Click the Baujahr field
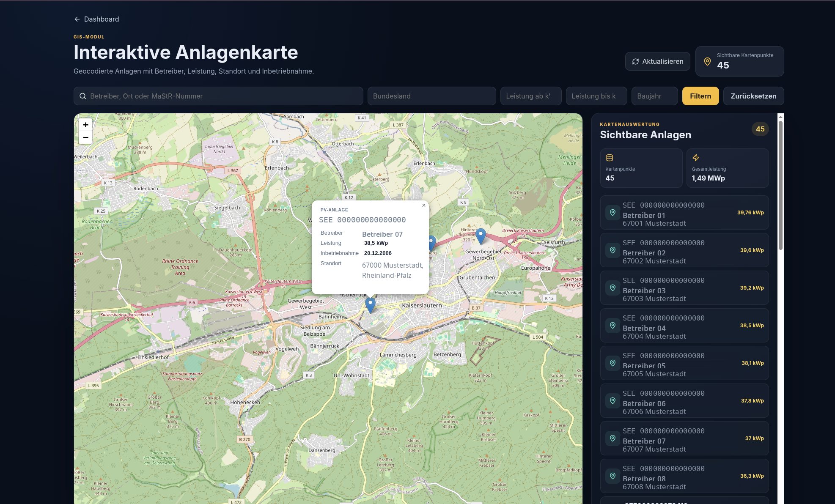Viewport: 835px width, 504px height. coord(654,96)
